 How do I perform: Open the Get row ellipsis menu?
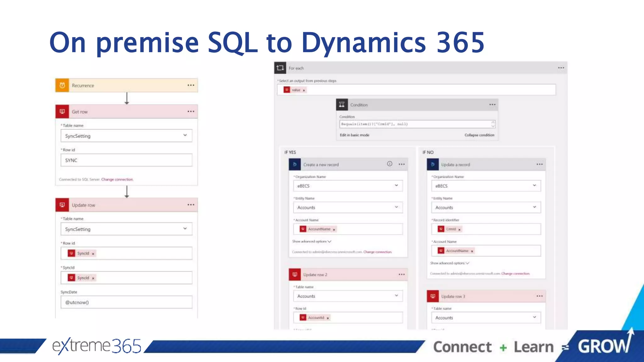tap(191, 112)
